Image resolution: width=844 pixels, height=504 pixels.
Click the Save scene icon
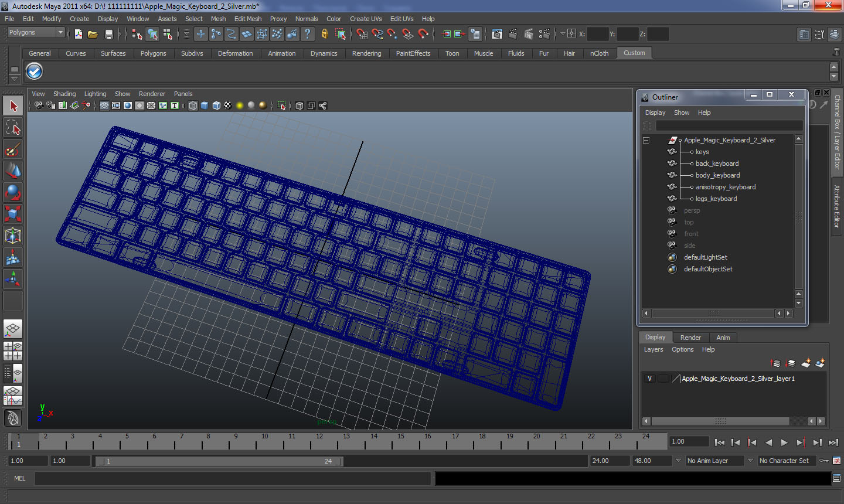coord(108,34)
